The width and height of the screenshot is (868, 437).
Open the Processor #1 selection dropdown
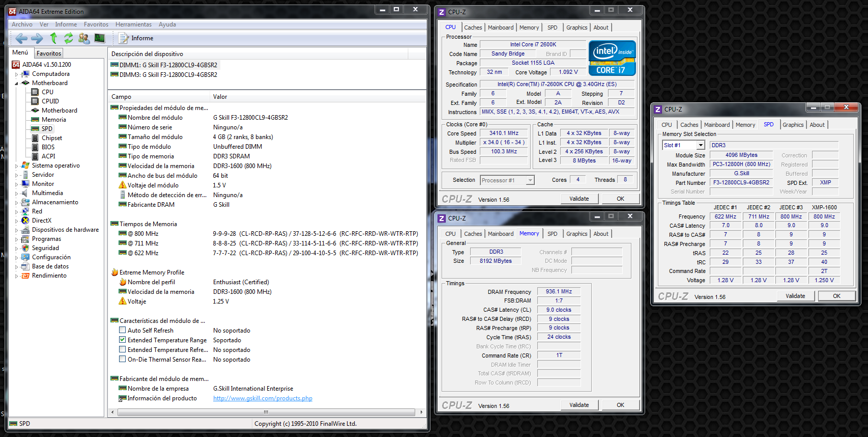pyautogui.click(x=530, y=180)
